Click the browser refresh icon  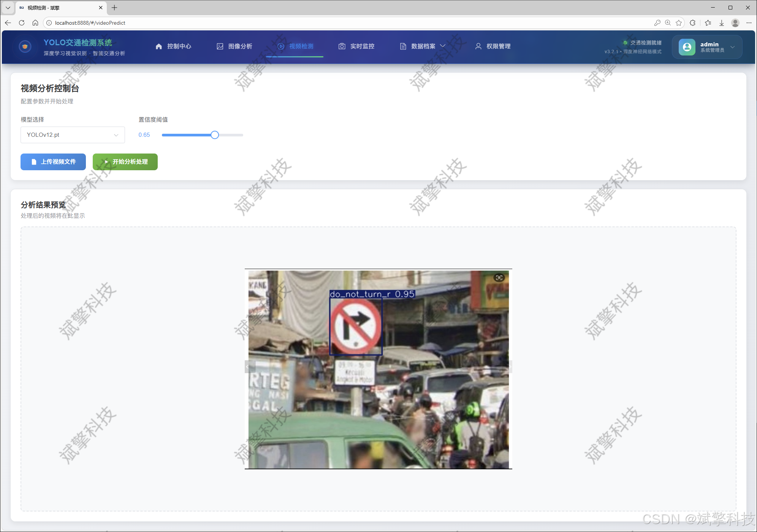point(22,23)
